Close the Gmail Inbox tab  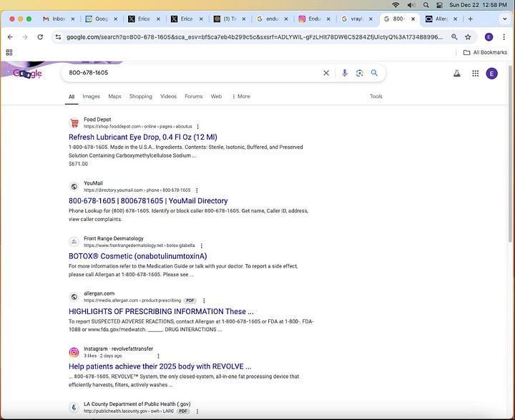coord(73,19)
